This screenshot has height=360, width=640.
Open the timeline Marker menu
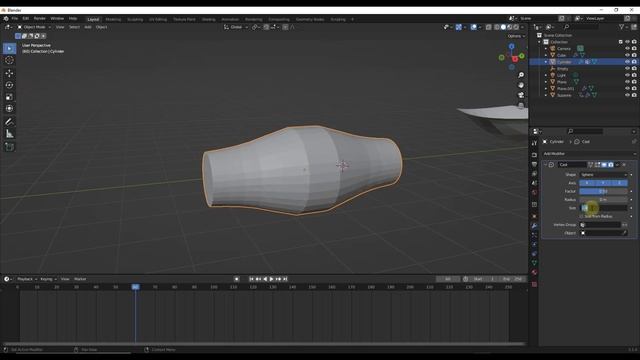click(80, 279)
